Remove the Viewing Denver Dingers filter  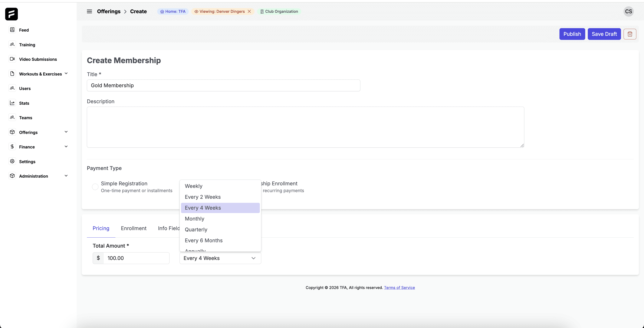click(x=249, y=12)
